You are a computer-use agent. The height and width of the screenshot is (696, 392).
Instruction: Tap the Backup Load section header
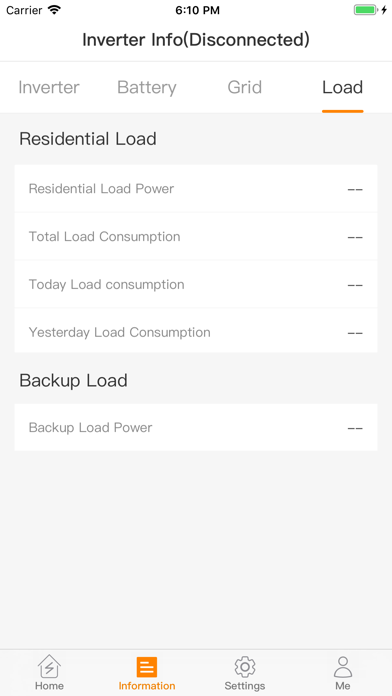(73, 381)
